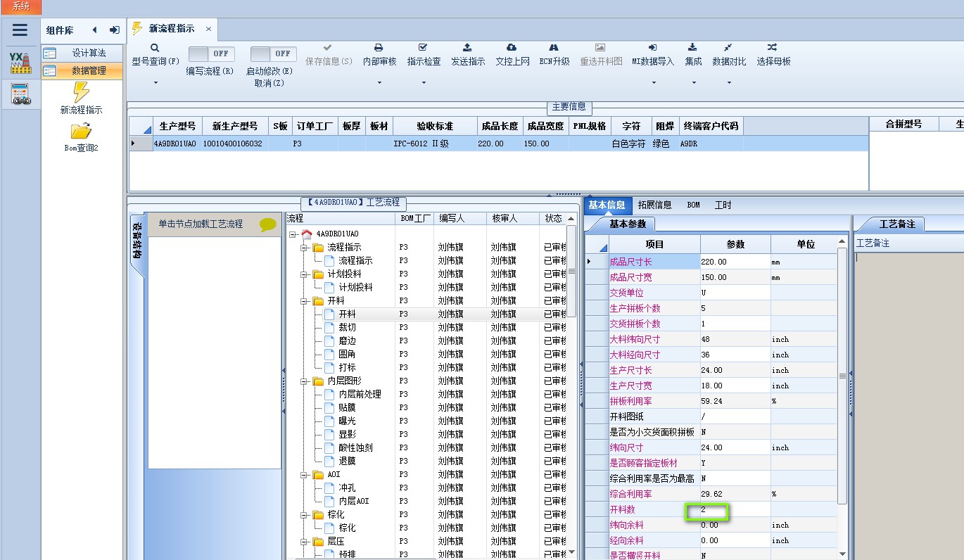This screenshot has height=560, width=964.
Task: Click the 参数 column header
Action: pos(735,244)
